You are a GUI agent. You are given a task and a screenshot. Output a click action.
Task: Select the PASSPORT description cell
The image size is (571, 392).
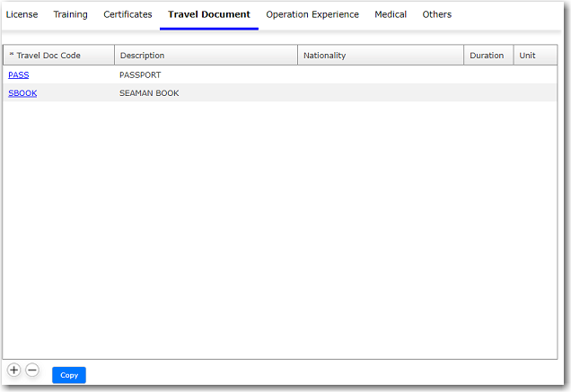click(x=140, y=75)
